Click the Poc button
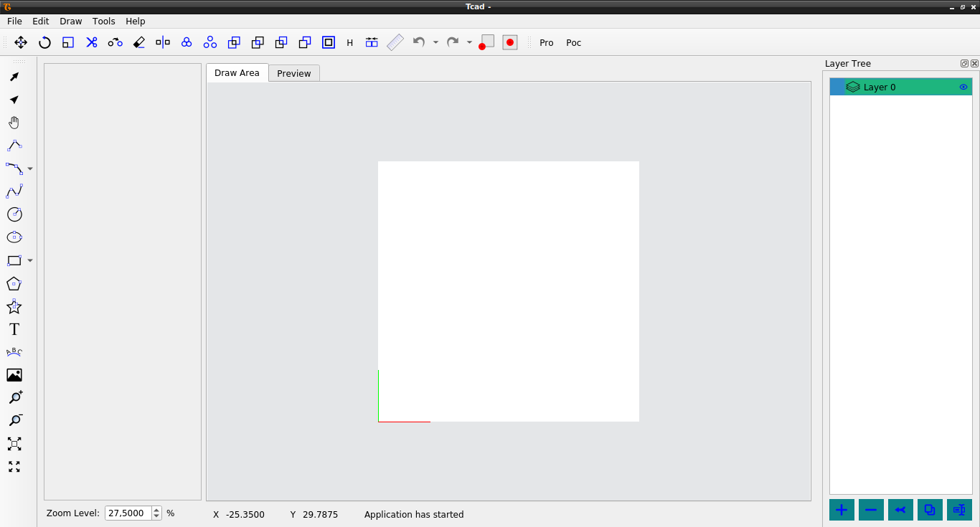980x527 pixels. (574, 42)
